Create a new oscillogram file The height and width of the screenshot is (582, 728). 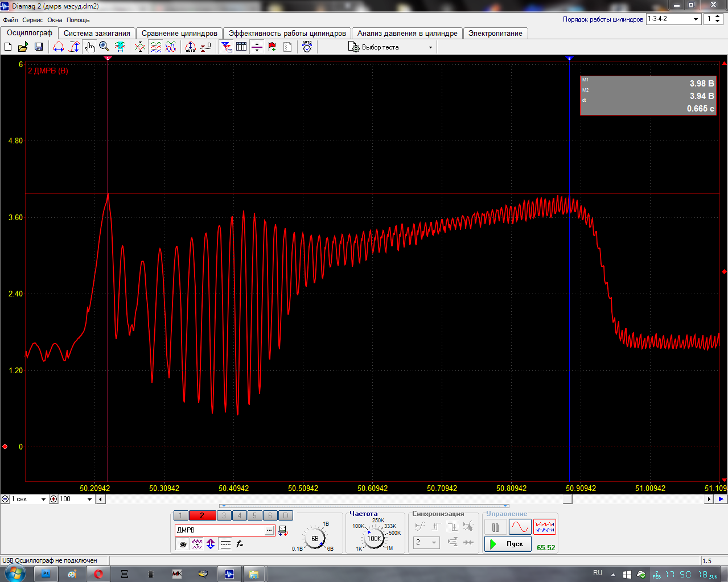tap(8, 47)
